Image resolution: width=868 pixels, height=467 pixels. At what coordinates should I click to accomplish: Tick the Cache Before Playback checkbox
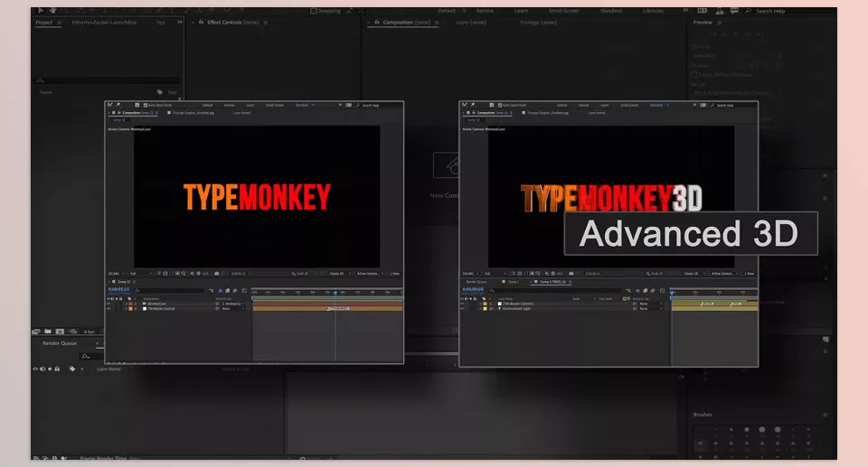coord(693,74)
